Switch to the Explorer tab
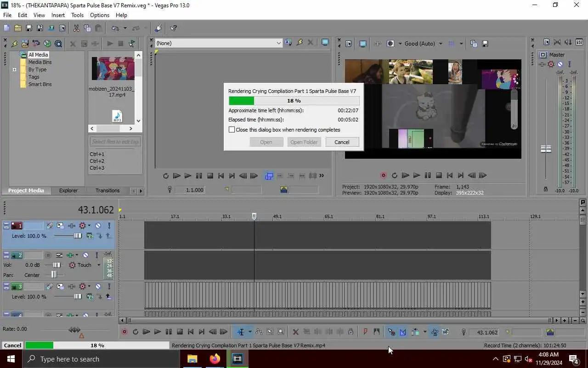This screenshot has width=588, height=368. pos(68,190)
